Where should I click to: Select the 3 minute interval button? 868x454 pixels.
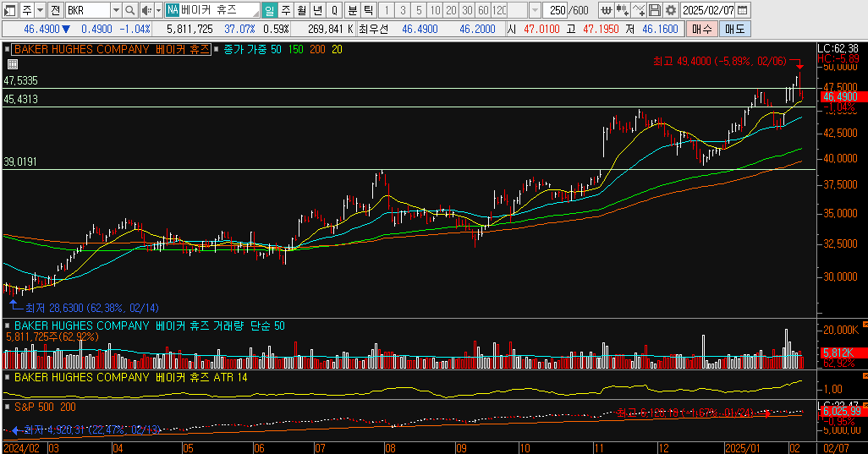(x=403, y=10)
